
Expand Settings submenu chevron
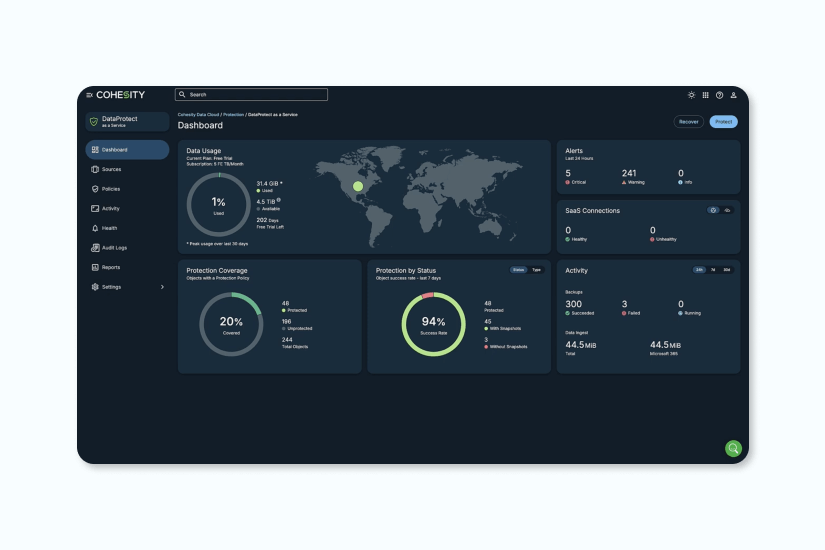162,287
